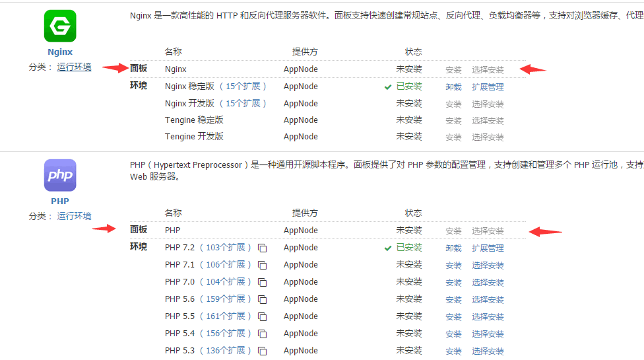The image size is (644, 360).
Task: Click the purple PHP logo icon
Action: pos(60,176)
